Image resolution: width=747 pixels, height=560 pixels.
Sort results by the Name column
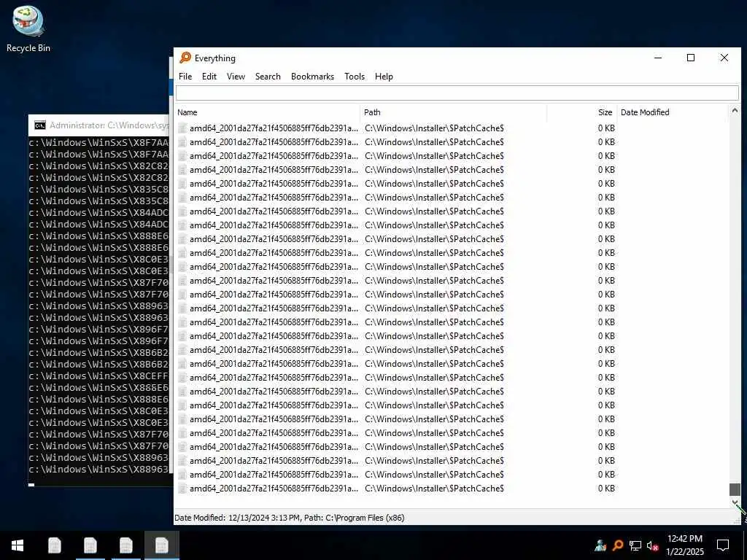coord(267,112)
